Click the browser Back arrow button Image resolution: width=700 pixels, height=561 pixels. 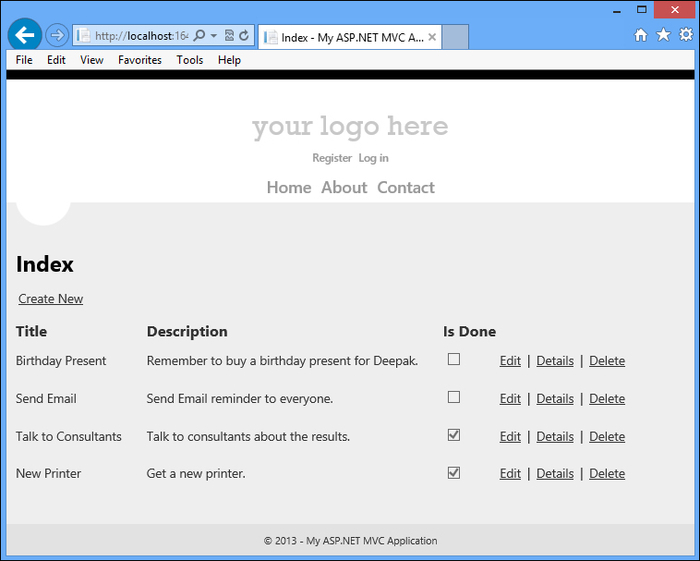tap(24, 35)
